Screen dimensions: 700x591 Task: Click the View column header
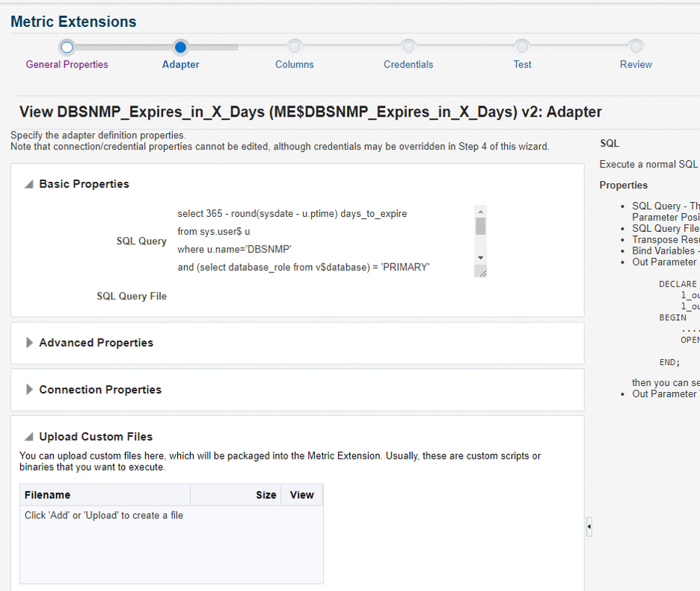302,495
